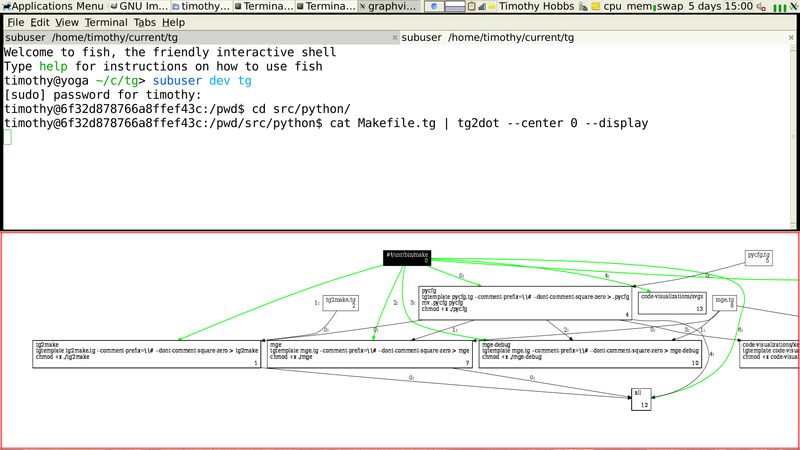Open clipboard manager panel icon
This screenshot has height=450, width=800.
[x=471, y=6]
